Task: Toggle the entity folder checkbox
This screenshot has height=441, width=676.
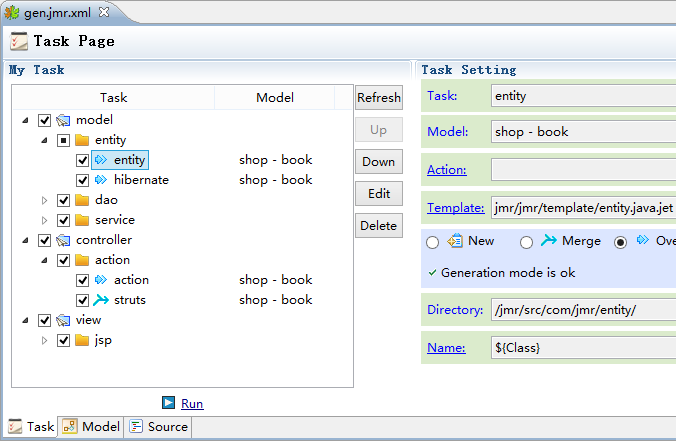Action: (63, 140)
